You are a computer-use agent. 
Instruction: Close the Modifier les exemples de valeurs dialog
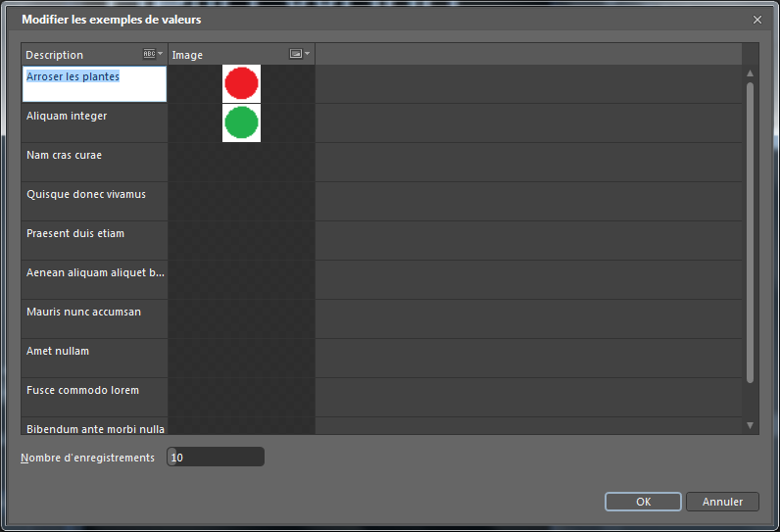[x=756, y=20]
